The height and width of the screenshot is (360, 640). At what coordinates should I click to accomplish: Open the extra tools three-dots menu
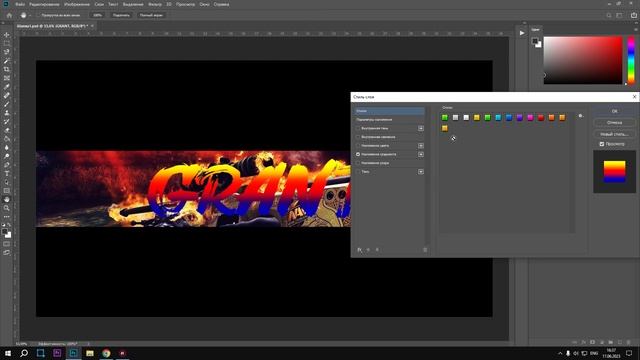click(7, 217)
